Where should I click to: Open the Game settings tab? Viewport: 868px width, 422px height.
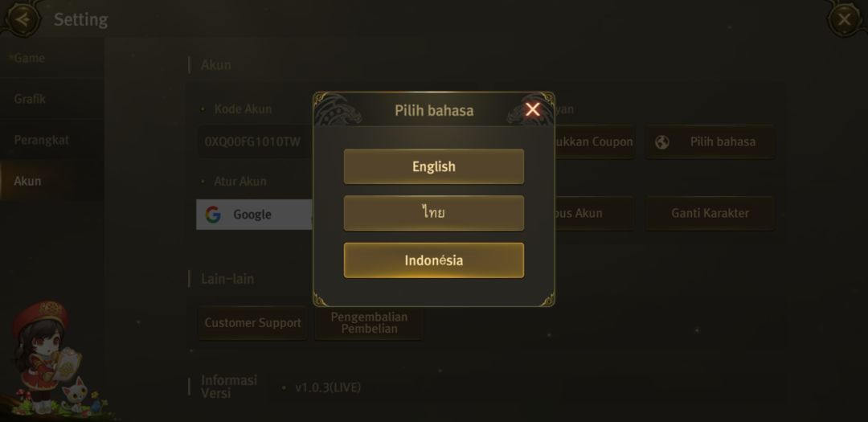[x=30, y=58]
